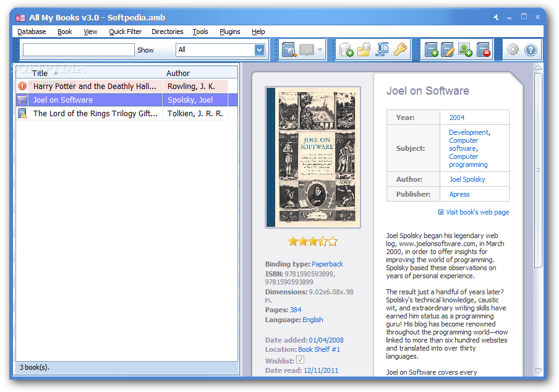
Task: Open settings with the gear icon
Action: [513, 49]
